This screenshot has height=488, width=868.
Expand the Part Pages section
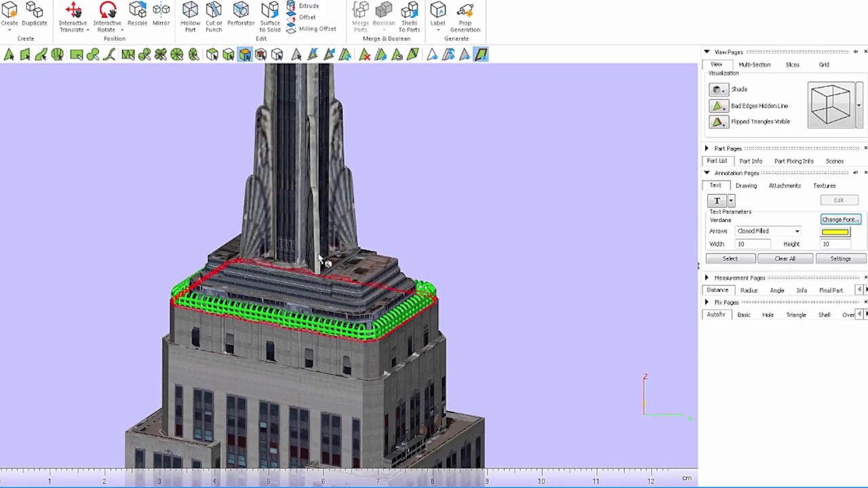point(707,148)
